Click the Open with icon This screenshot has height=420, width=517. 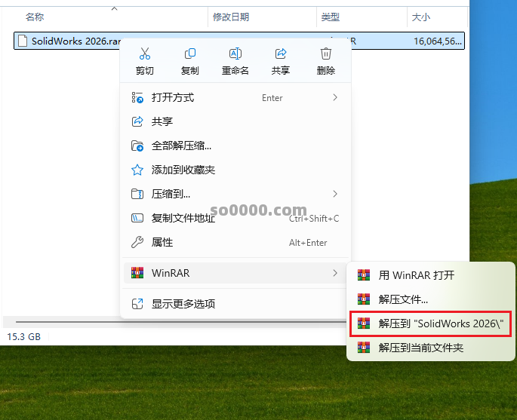(137, 97)
